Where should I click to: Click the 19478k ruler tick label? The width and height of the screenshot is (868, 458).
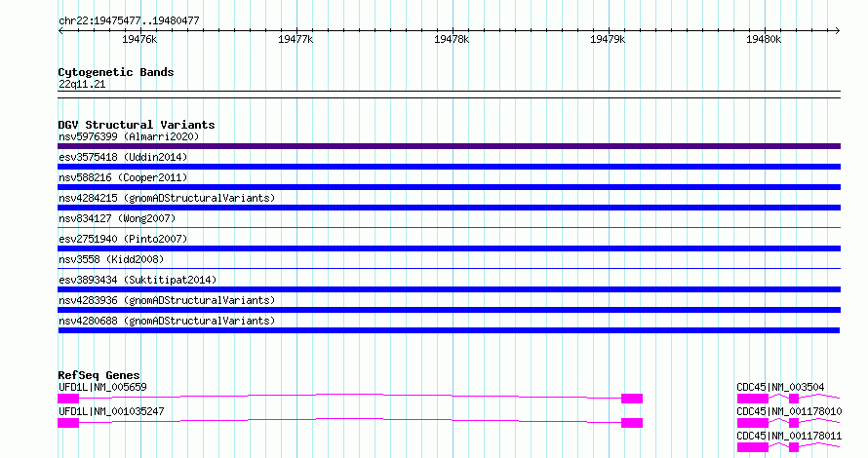452,39
